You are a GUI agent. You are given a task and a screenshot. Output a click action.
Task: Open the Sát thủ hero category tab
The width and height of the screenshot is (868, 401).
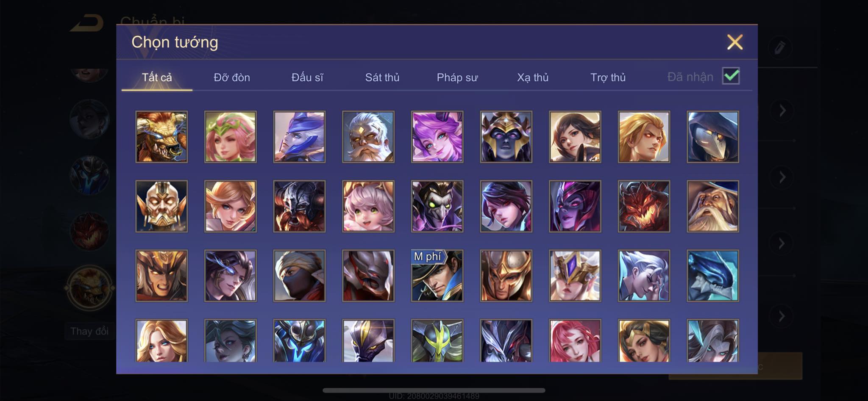point(382,77)
